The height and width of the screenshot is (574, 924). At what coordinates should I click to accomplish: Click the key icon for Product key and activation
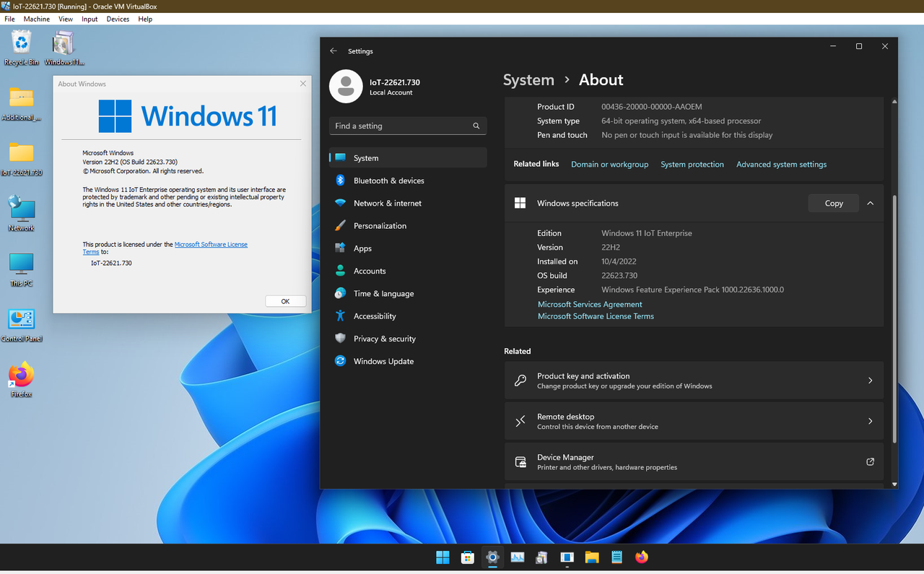point(520,381)
